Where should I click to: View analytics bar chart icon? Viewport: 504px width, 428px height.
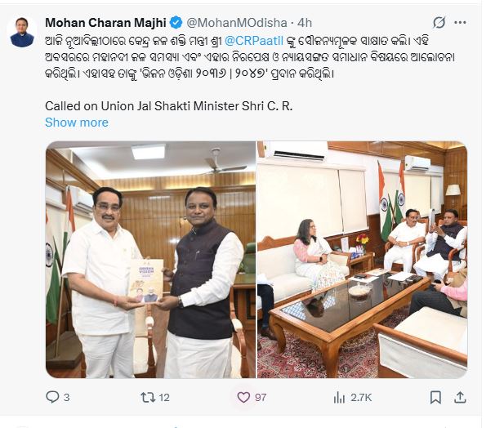tap(339, 398)
